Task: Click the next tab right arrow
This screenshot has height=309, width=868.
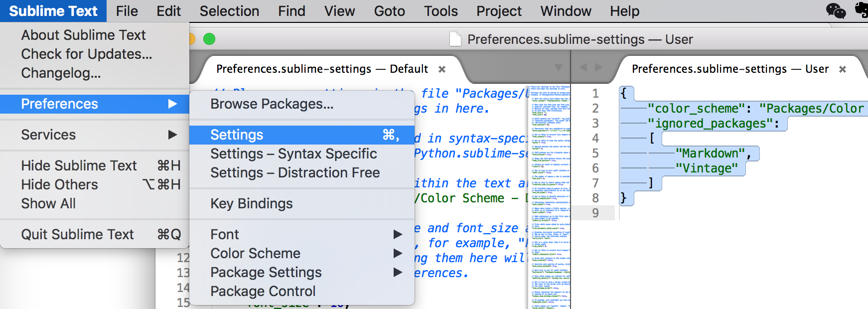Action: (x=598, y=67)
